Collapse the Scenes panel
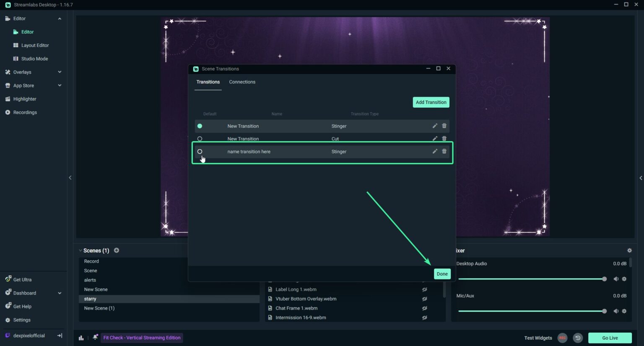Screen dimensions: 644x346 coord(80,250)
